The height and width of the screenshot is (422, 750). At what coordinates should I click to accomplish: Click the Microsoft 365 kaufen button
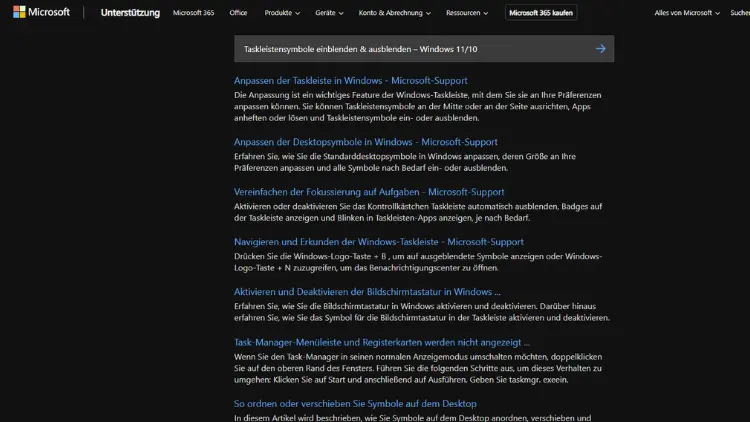(x=541, y=13)
